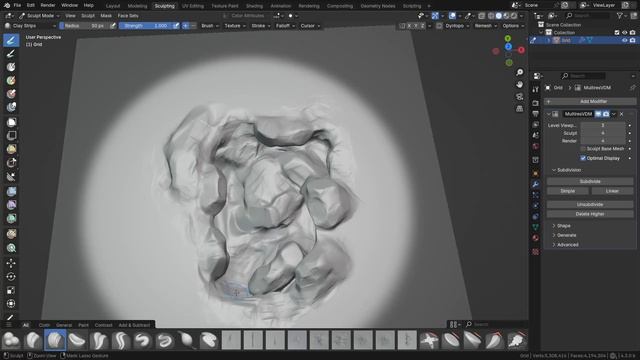Choose the selected Clay Strips brush thumbnail

pos(55,340)
